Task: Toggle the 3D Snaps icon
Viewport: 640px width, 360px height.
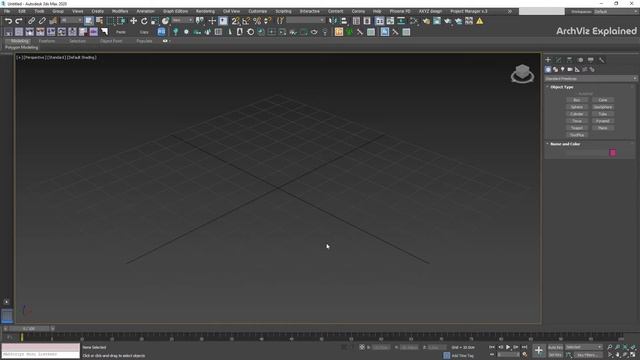Action: pyautogui.click(x=236, y=21)
